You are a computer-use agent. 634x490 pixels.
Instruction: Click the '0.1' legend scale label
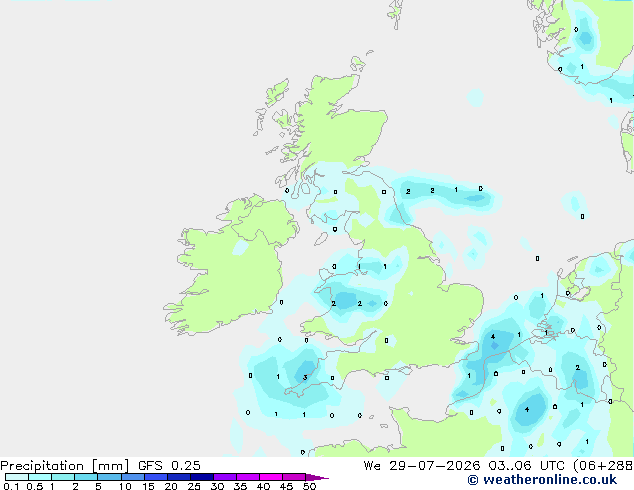[11, 486]
